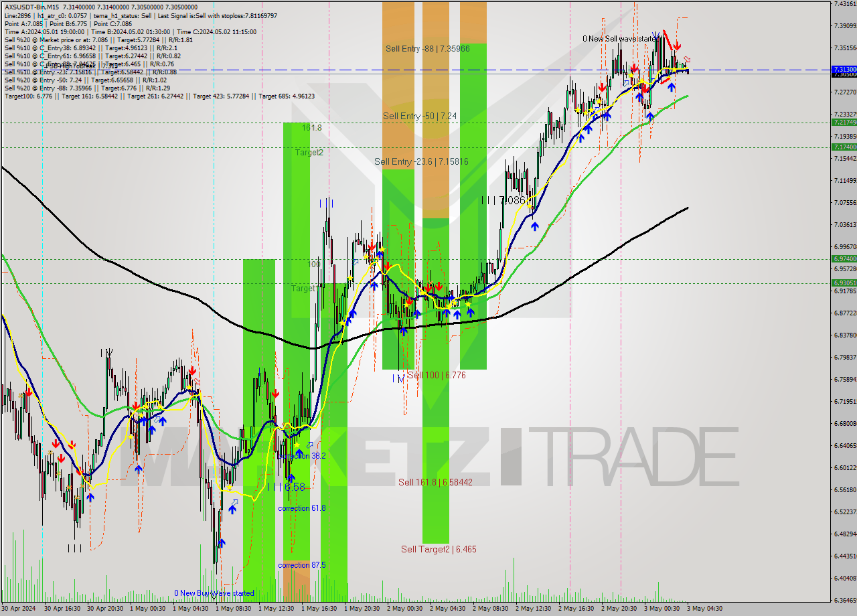Click the '3 May 00:30' time axis label
This screenshot has width=857, height=616.
(663, 609)
